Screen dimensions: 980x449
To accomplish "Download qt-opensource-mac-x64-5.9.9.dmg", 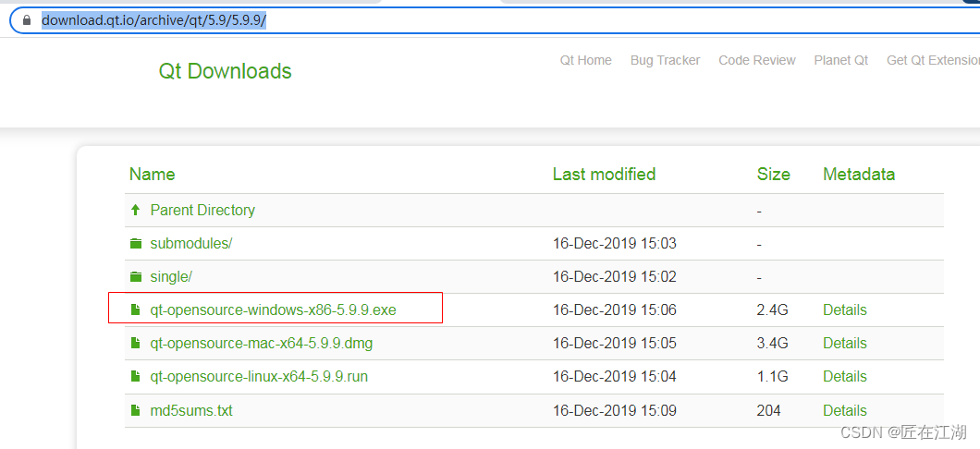I will [x=262, y=343].
